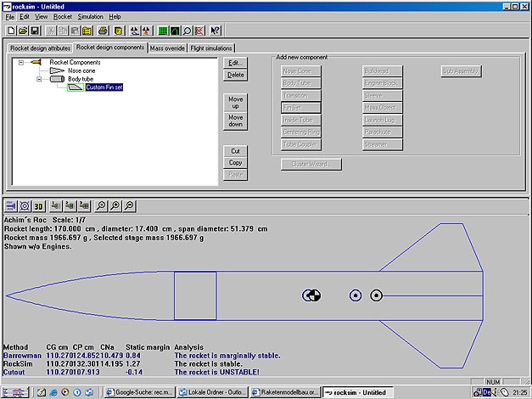The height and width of the screenshot is (399, 532).
Task: Click the zoom to fit magnifier icon
Action: [101, 205]
